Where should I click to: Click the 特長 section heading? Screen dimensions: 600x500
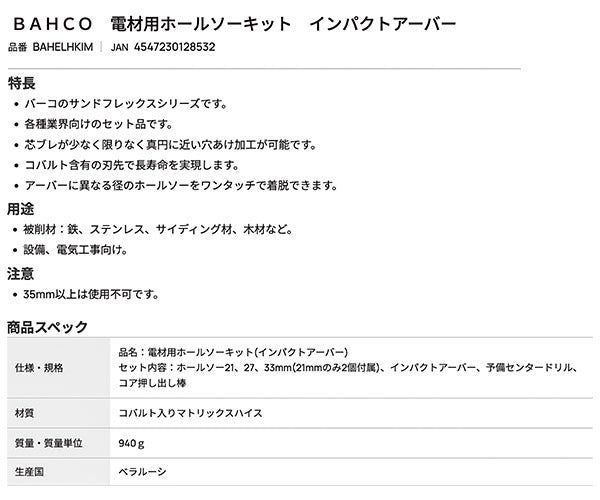point(21,81)
